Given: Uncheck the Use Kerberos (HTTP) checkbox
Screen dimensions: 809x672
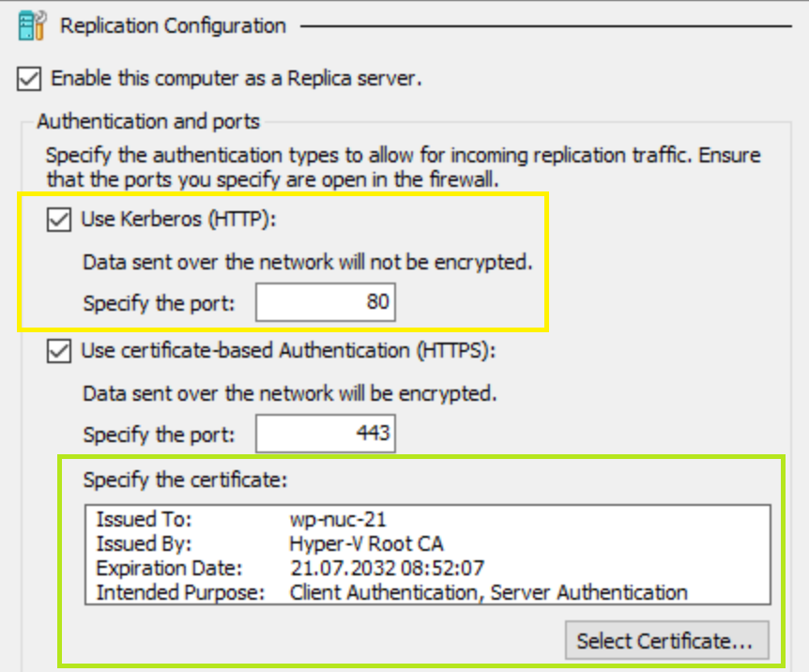Looking at the screenshot, I should (x=59, y=220).
